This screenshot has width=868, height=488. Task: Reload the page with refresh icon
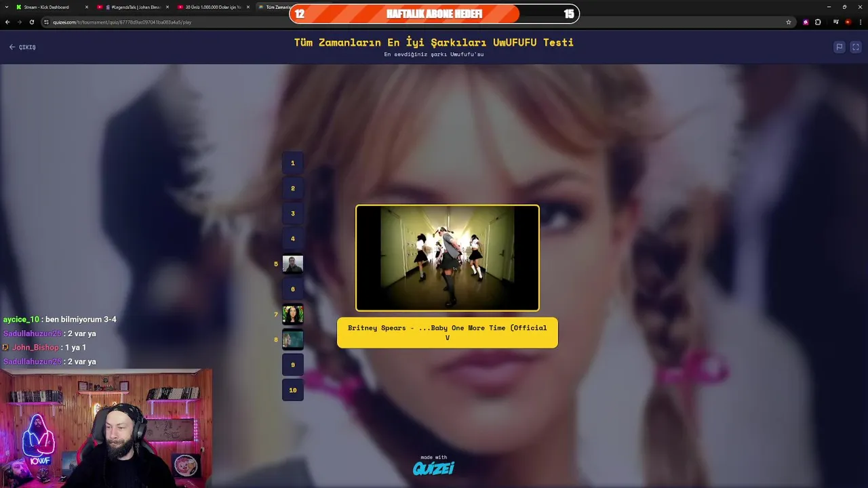(31, 22)
